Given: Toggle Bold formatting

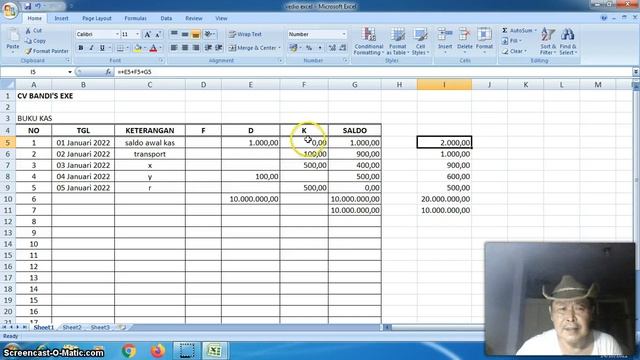Looking at the screenshot, I should point(80,48).
